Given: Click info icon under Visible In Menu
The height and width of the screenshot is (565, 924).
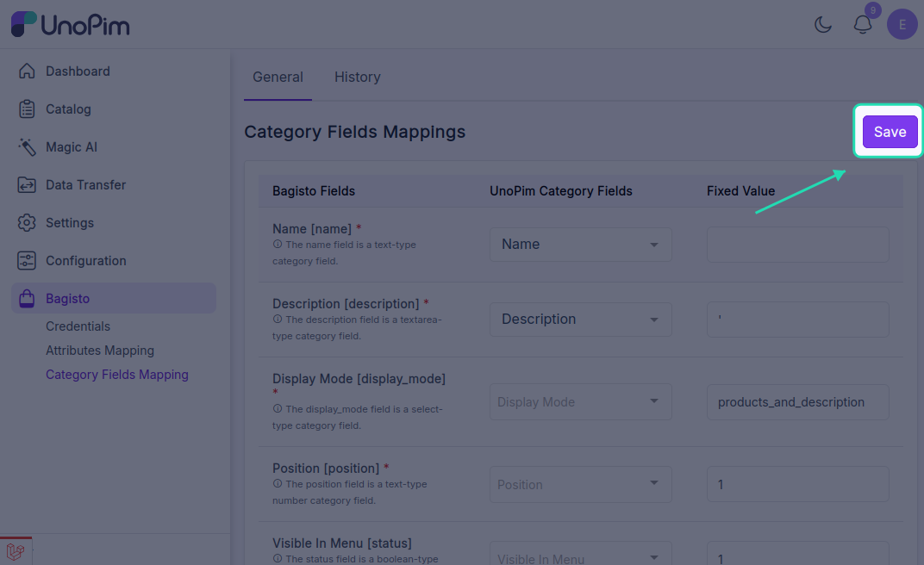Looking at the screenshot, I should (277, 558).
